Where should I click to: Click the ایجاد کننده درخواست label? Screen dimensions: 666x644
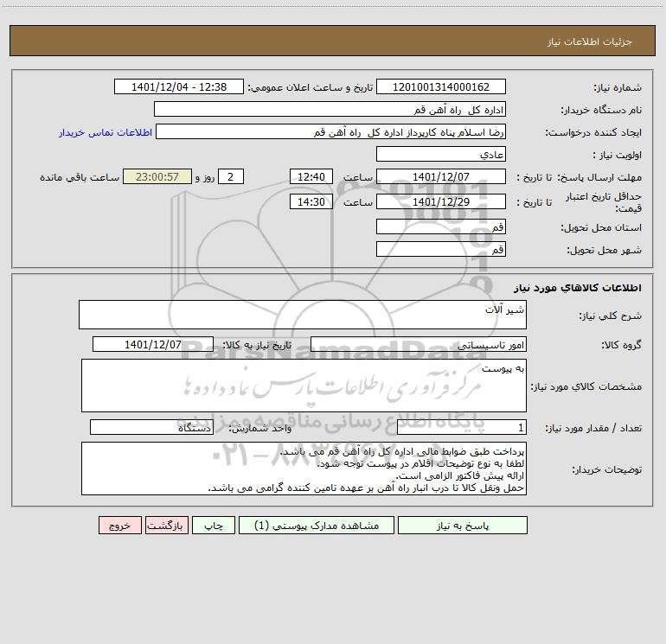[593, 133]
